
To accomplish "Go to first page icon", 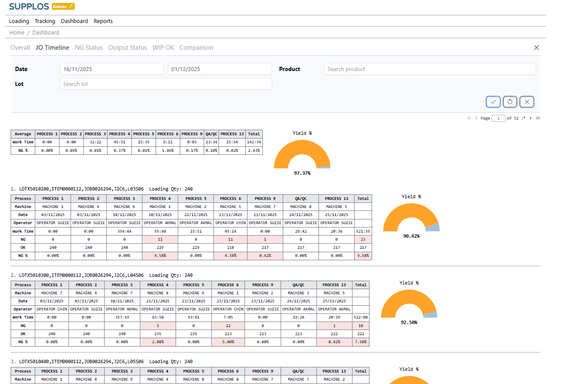I will pyautogui.click(x=469, y=118).
